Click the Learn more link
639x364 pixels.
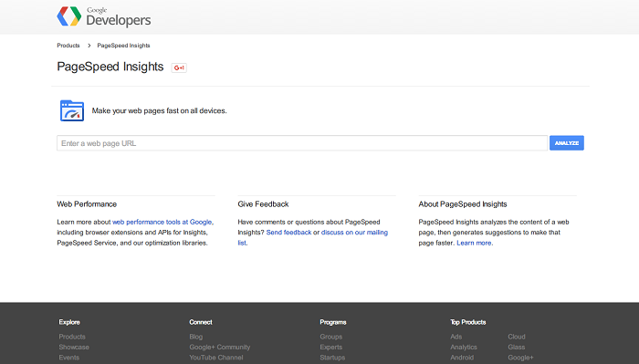pyautogui.click(x=474, y=243)
